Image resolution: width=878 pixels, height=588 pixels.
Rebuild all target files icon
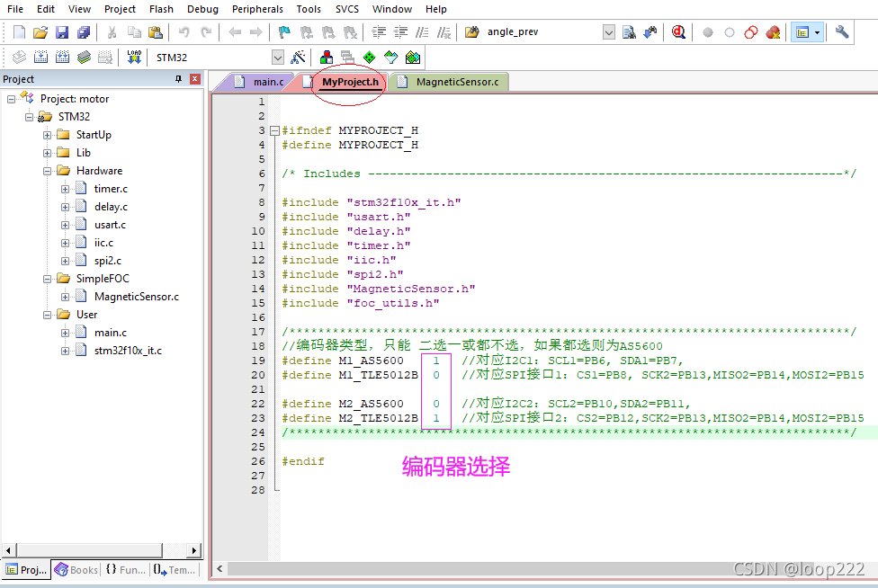(x=63, y=57)
